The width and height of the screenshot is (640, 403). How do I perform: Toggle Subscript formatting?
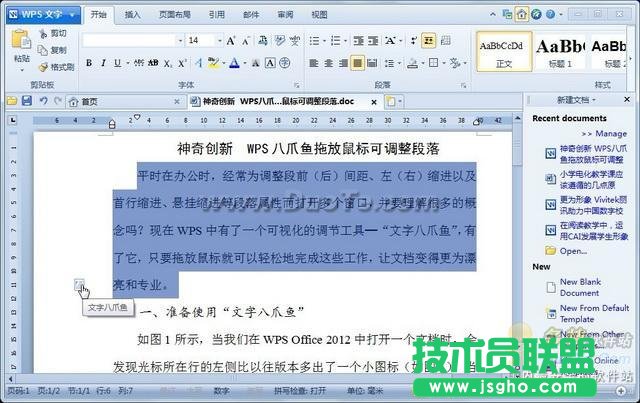click(x=168, y=63)
